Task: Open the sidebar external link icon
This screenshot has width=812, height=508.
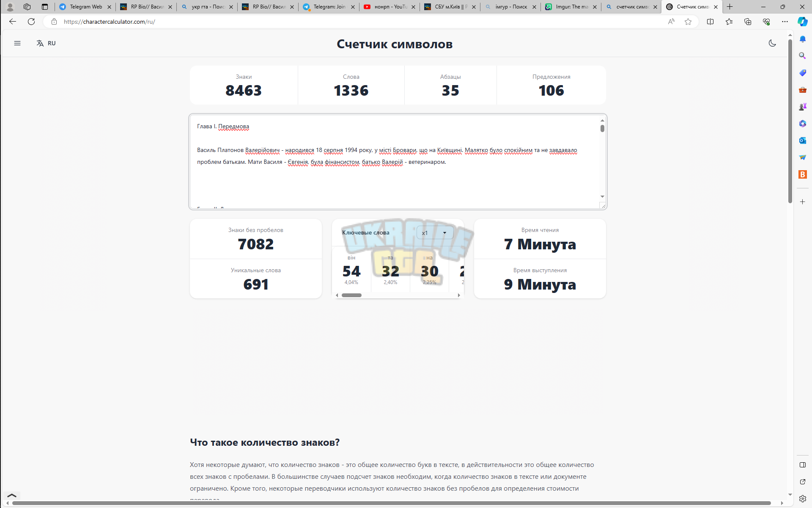Action: [x=802, y=482]
